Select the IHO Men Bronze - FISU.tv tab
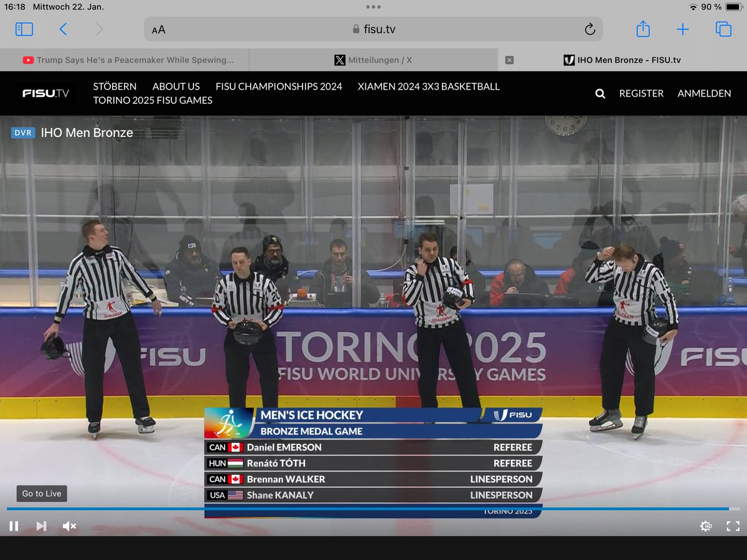This screenshot has width=747, height=560. (x=622, y=60)
